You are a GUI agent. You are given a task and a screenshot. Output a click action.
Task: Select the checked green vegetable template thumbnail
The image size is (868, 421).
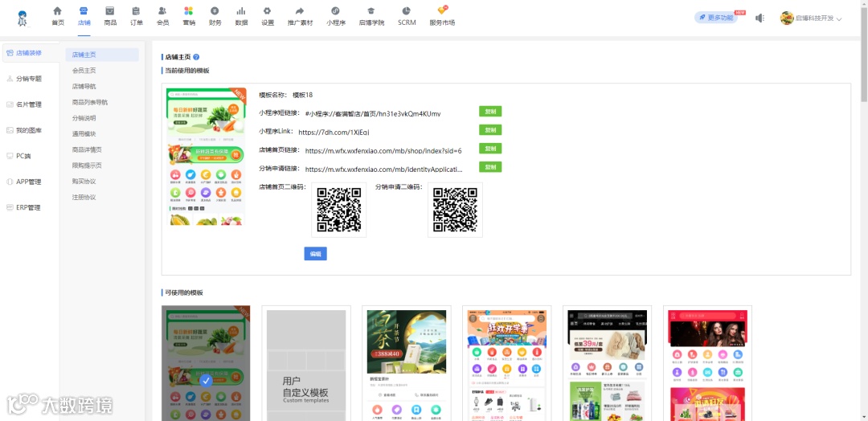(206, 363)
